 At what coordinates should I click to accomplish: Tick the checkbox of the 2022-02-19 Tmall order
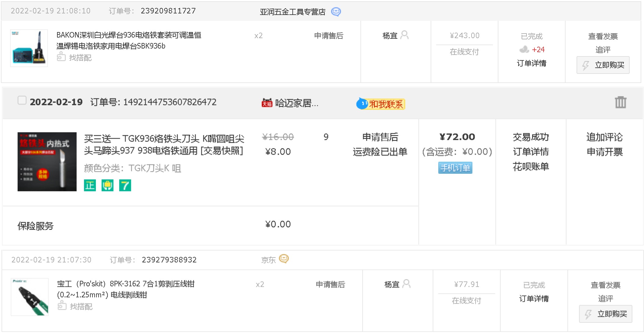(22, 100)
